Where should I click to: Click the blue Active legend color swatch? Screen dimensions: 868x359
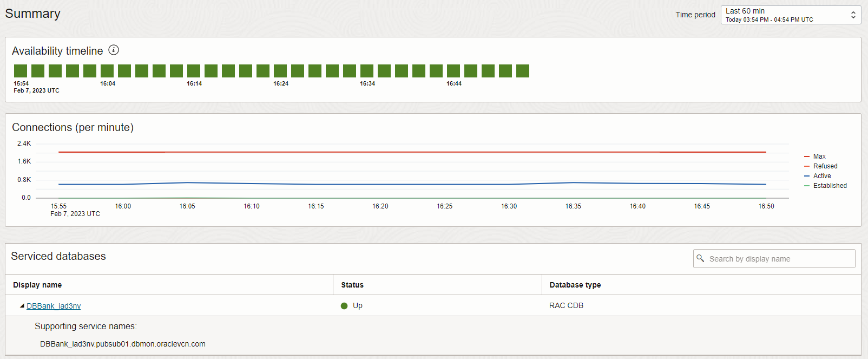pyautogui.click(x=807, y=176)
